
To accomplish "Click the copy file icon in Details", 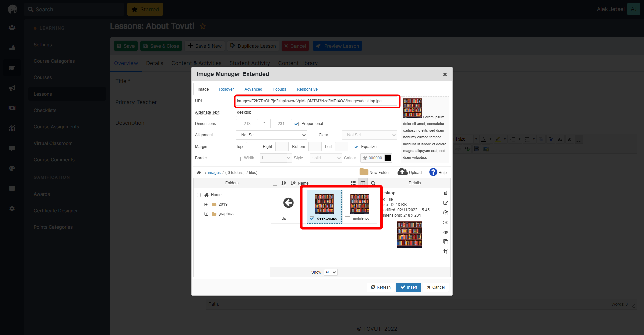I will [446, 213].
